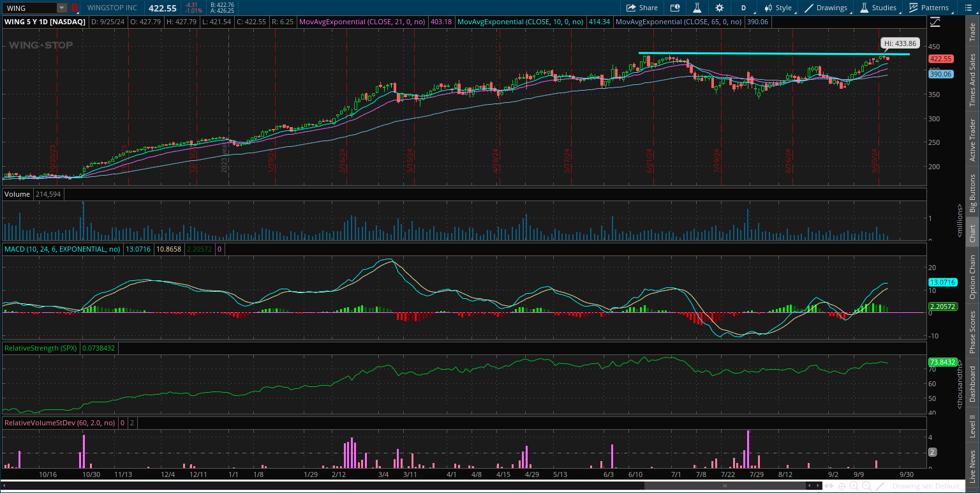The image size is (980, 493).
Task: Click the WINGSTOP INC company name
Action: click(x=112, y=8)
